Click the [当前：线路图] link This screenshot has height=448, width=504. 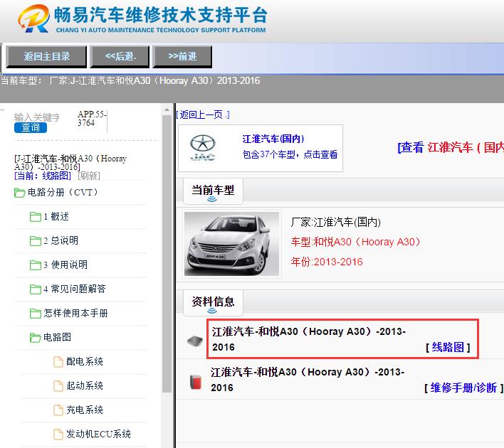click(x=43, y=176)
